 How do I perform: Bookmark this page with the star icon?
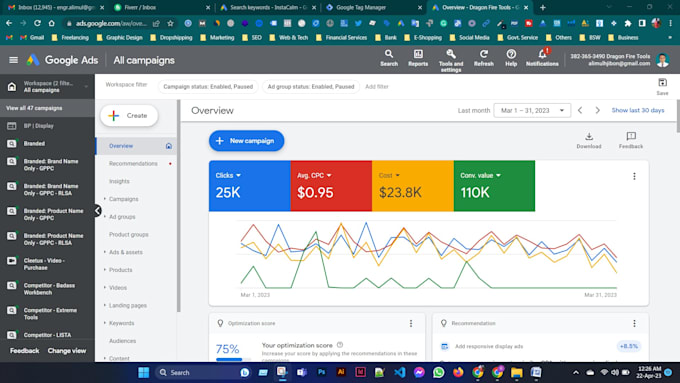pyautogui.click(x=170, y=23)
